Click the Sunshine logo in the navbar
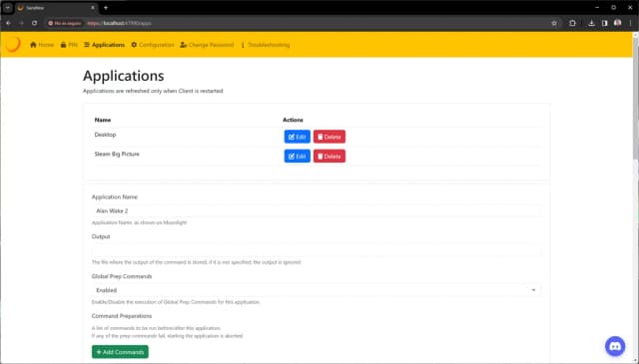The image size is (639, 364). pyautogui.click(x=13, y=45)
